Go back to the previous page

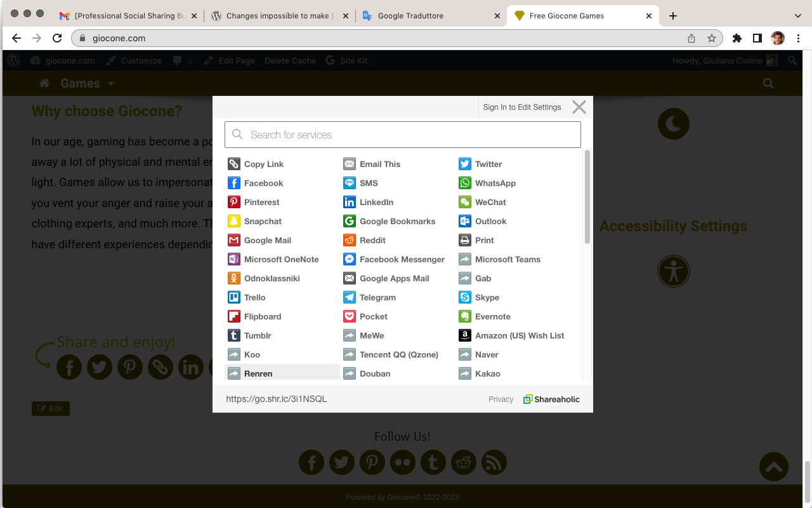(16, 38)
